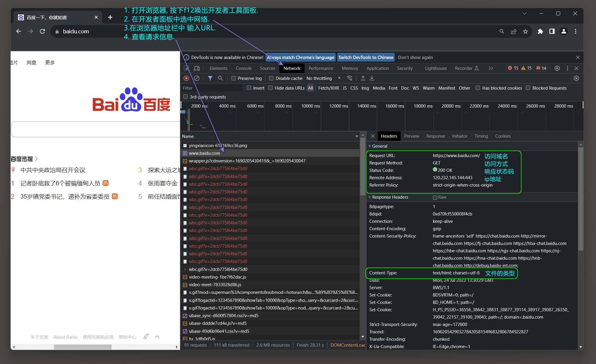The image size is (596, 364).
Task: Click the page horizontal scrollbar
Action: tap(83, 347)
